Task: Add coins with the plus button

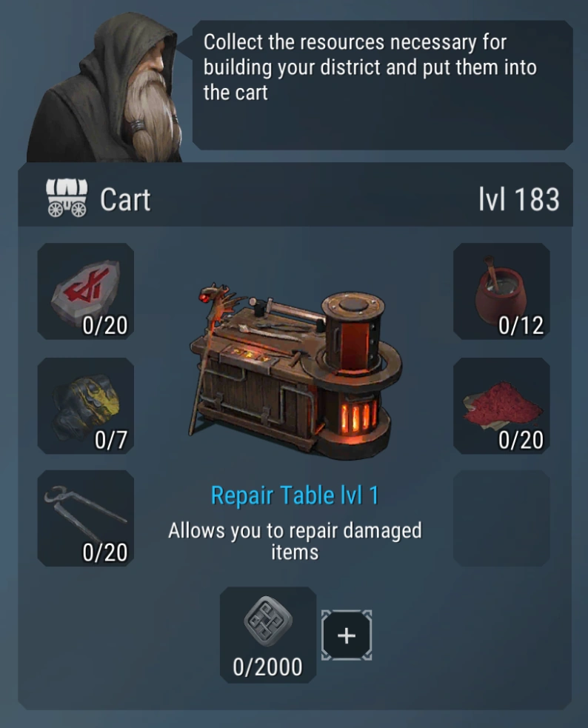Action: click(x=347, y=635)
